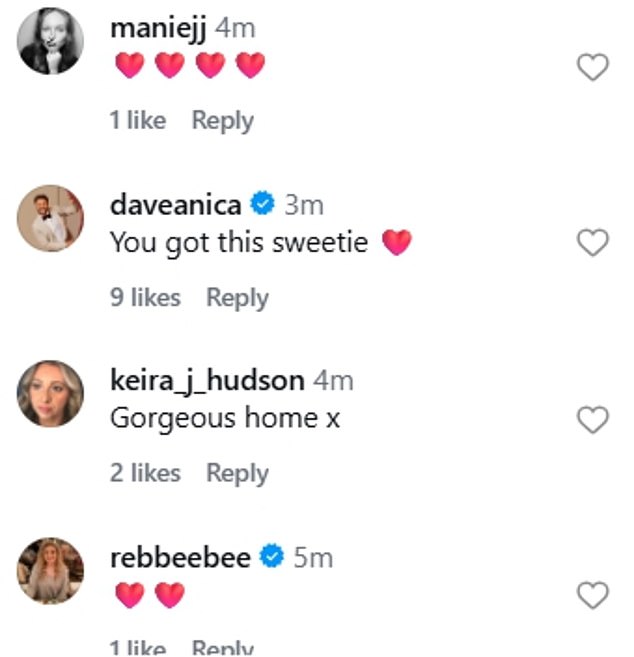Open keira_j_hudson's profile picture
The height and width of the screenshot is (657, 634).
pyautogui.click(x=50, y=393)
